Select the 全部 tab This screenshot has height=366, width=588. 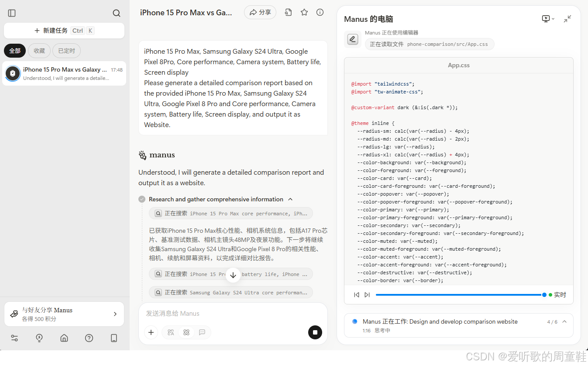15,51
